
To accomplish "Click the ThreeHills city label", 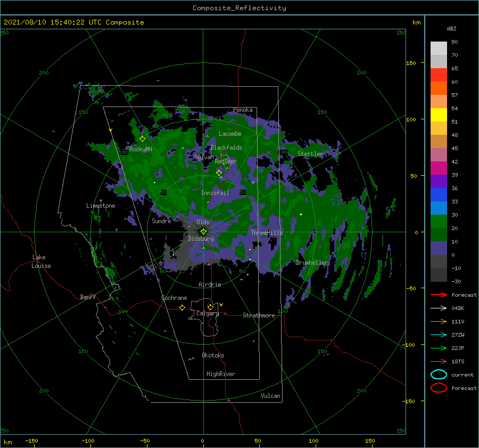I will (267, 233).
